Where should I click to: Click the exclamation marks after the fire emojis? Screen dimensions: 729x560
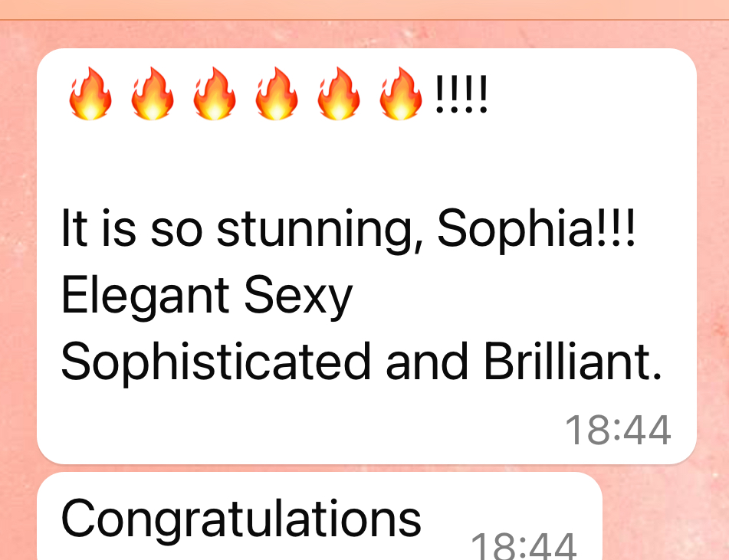(461, 94)
